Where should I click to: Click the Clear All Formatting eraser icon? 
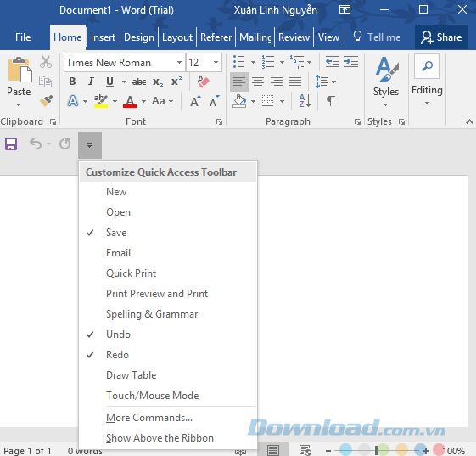(203, 82)
